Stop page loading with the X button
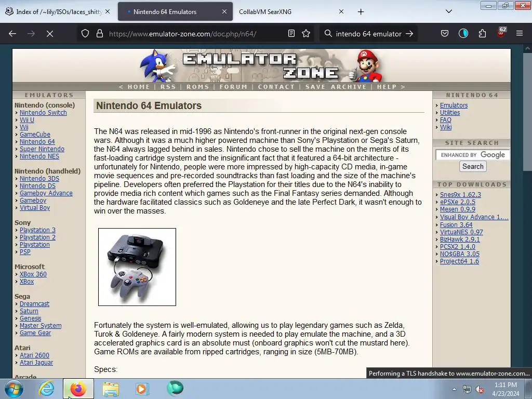This screenshot has width=532, height=399. tap(49, 34)
